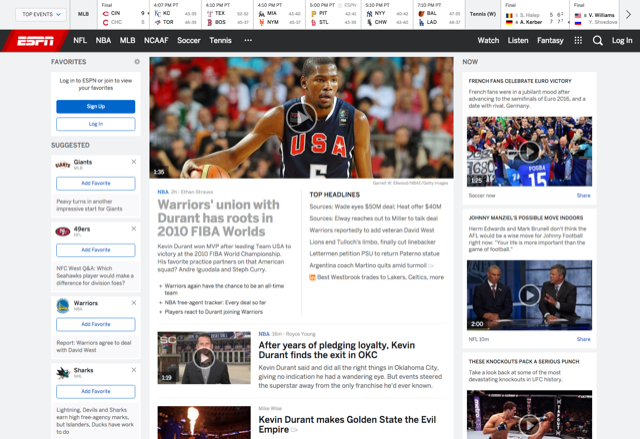
Task: Play the Johnny Manziel discussion video
Action: click(x=529, y=295)
